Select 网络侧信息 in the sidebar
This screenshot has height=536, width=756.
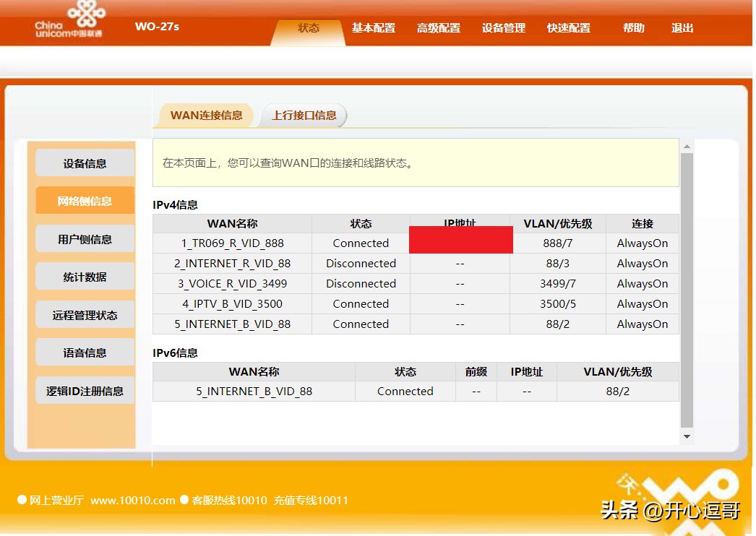(84, 200)
